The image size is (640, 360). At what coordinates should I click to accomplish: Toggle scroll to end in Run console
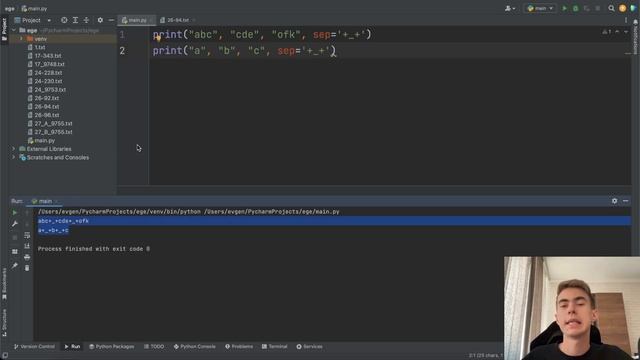pos(27,246)
